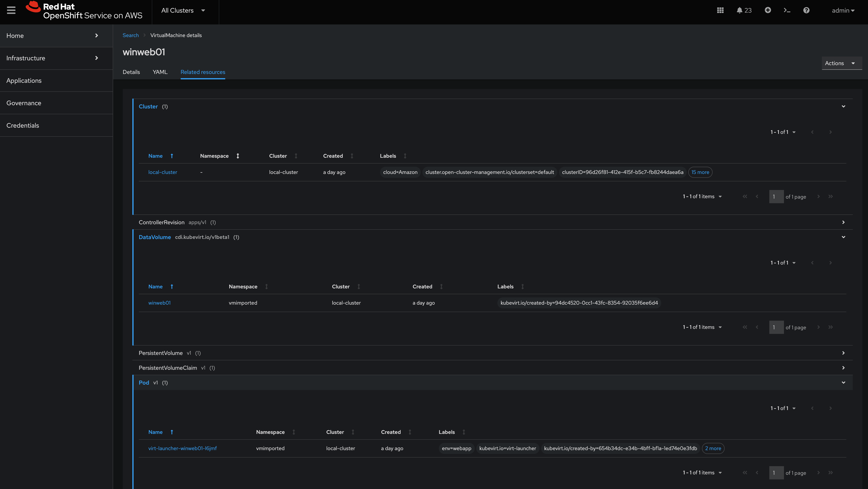Open the hamburger navigation menu
868x489 pixels.
pyautogui.click(x=11, y=10)
